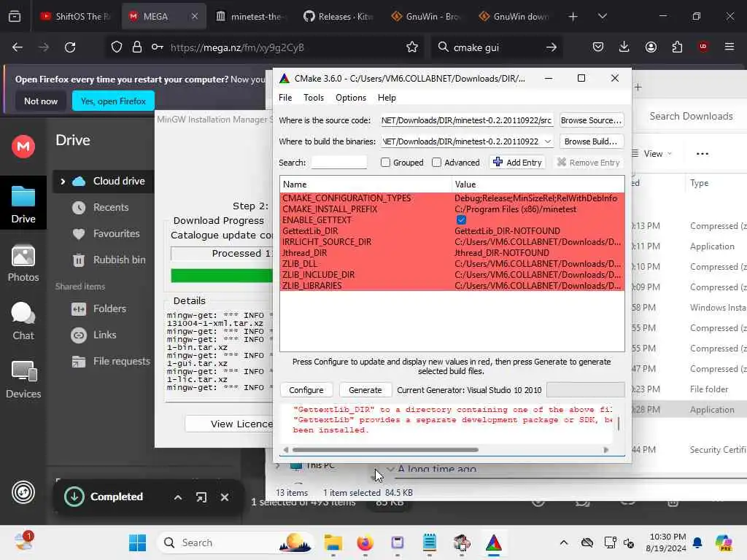Uncheck ENABLE_GETTEXT checkbox
This screenshot has height=560, width=747.
coord(461,220)
